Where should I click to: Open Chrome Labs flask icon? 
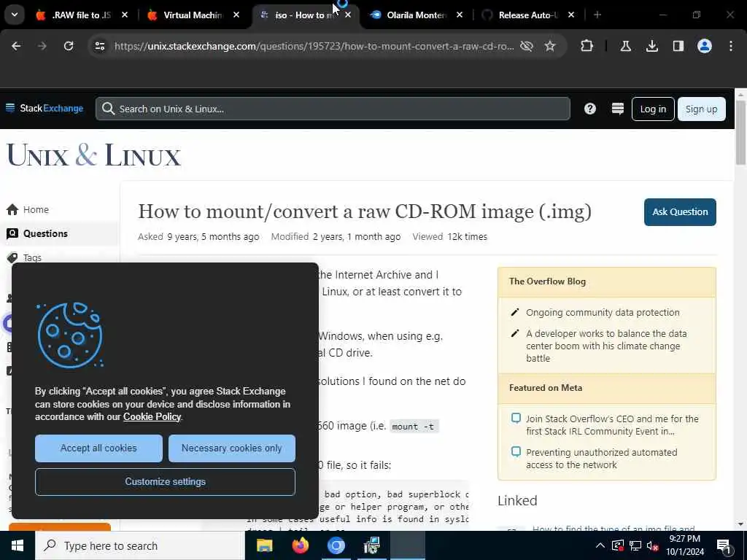pos(625,46)
